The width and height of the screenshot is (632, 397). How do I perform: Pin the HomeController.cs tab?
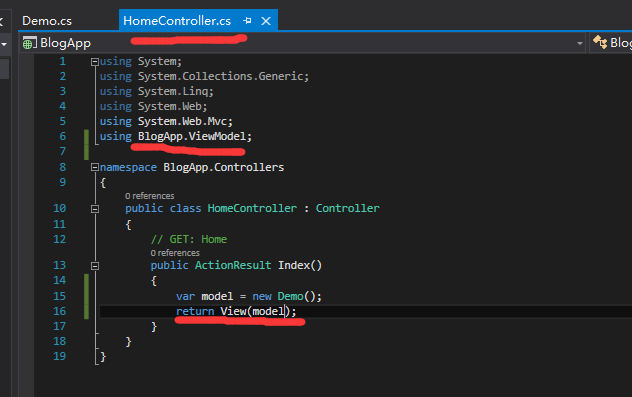coord(247,21)
